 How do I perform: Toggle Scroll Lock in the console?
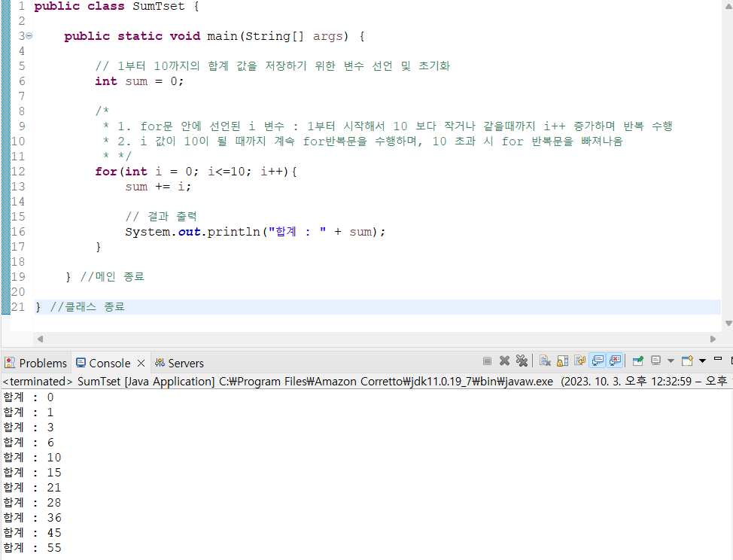coord(562,361)
